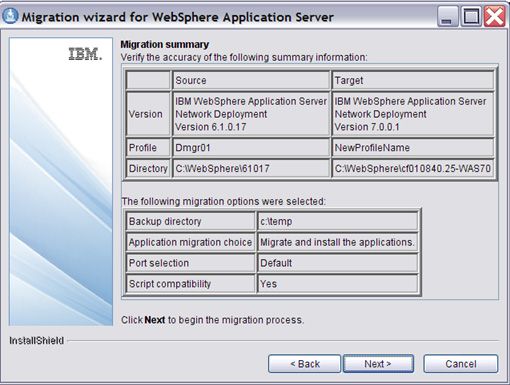Click 'Migrate and install the applications' cell
The width and height of the screenshot is (510, 385).
coord(338,242)
